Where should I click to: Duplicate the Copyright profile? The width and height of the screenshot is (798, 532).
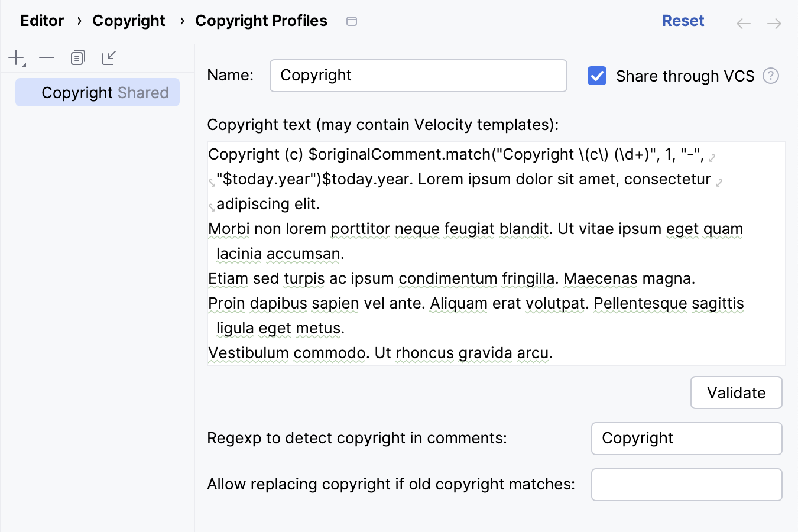[x=77, y=57]
